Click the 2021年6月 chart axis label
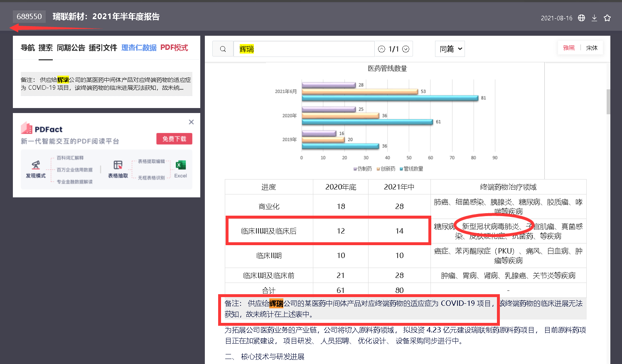Screen dimensions: 622x364 (x=286, y=91)
